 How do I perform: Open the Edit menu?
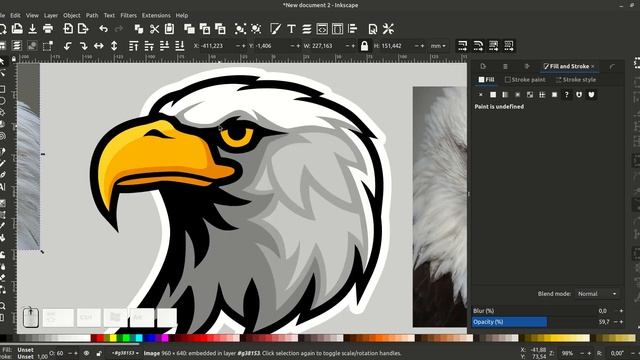(x=16, y=16)
